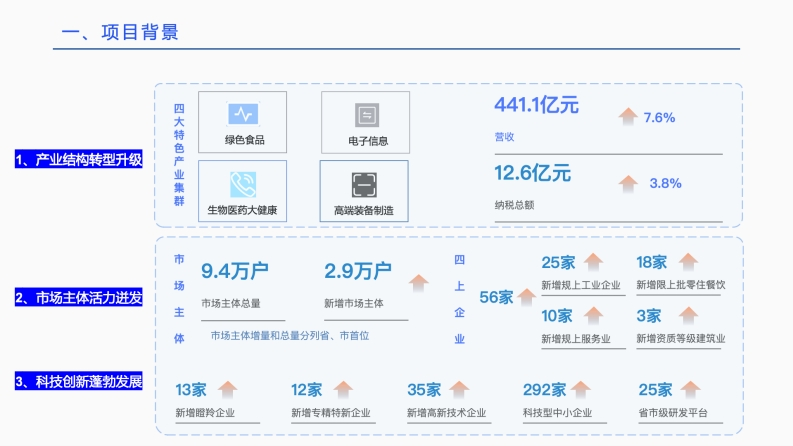
Task: Click the up arrow next to 56家
Action: [526, 296]
